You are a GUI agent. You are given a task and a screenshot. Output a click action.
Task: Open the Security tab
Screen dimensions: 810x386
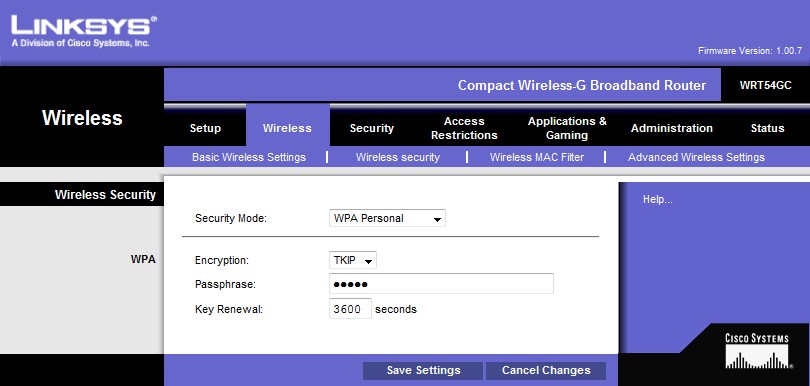pos(371,128)
